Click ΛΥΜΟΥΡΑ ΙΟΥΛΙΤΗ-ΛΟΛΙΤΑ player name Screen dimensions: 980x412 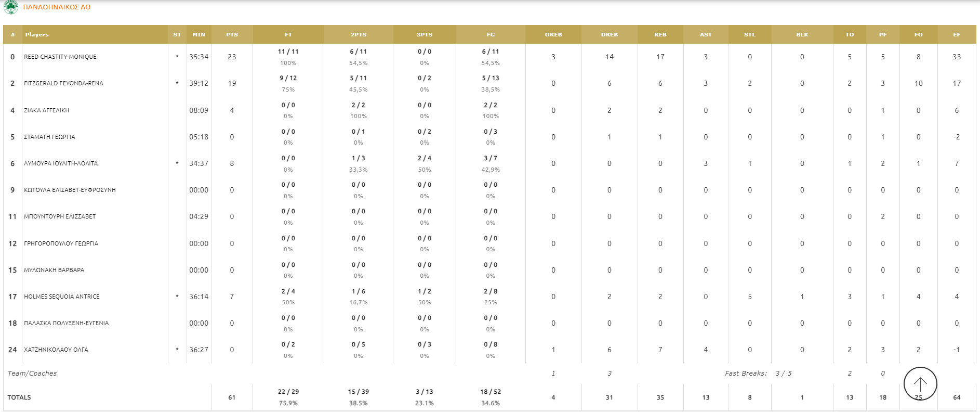pos(61,163)
